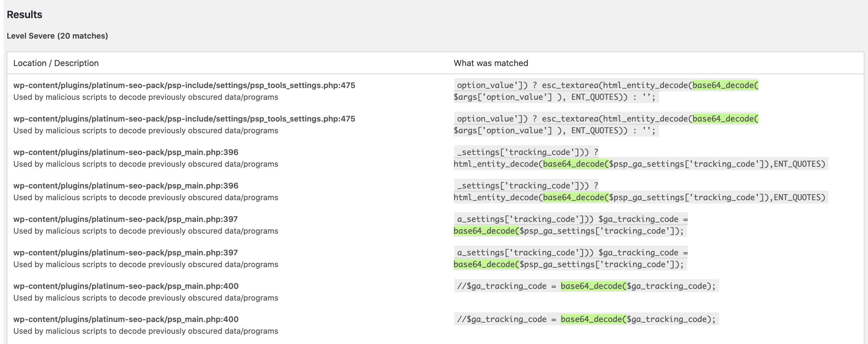Click highlighted base64_decode in second esc_textarea snippet

pos(725,119)
